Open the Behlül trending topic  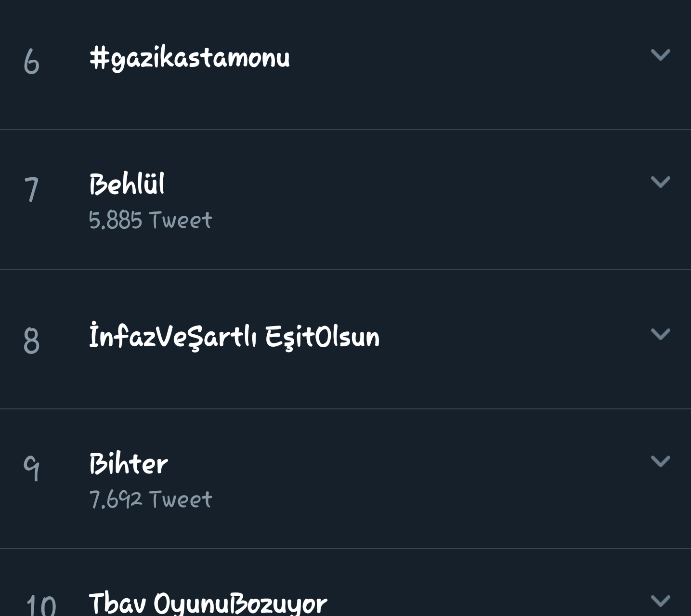coord(127,184)
